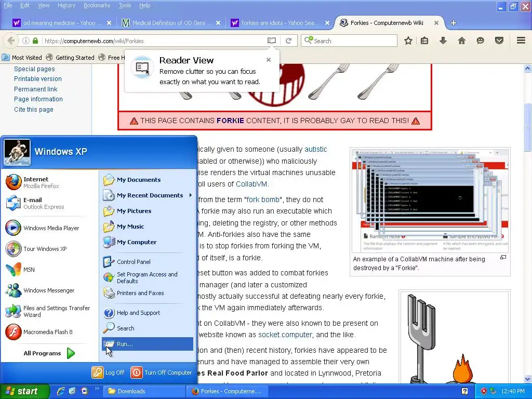Screen dimensions: 532x399
Task: Click Page information sidebar link
Action: (x=38, y=99)
